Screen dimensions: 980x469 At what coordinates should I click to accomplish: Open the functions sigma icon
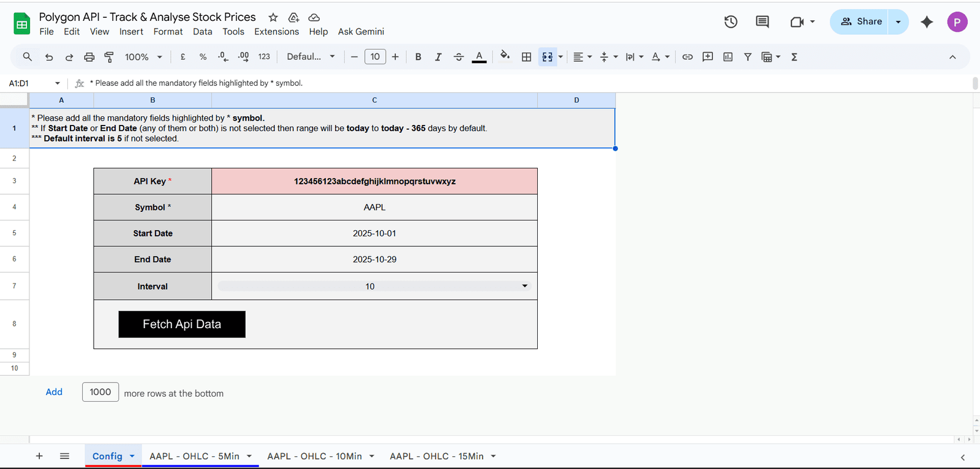(x=794, y=57)
